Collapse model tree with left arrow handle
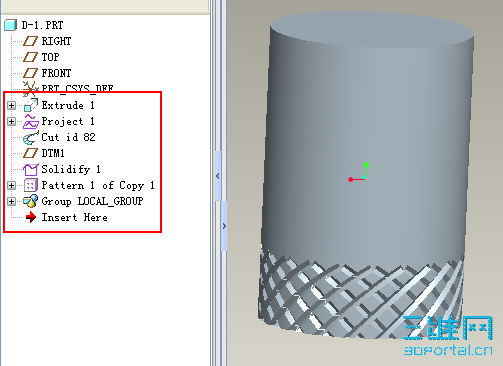 [x=218, y=176]
